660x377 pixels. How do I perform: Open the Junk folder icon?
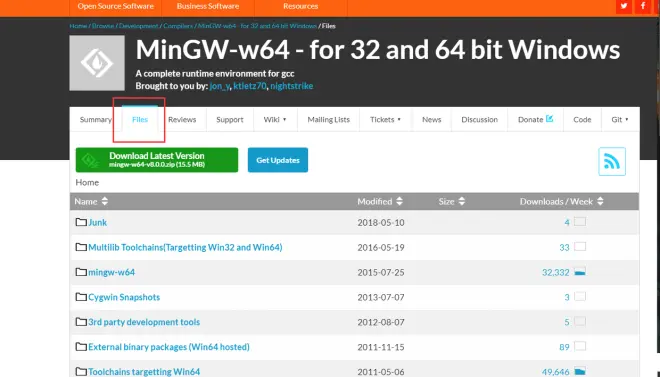click(81, 222)
